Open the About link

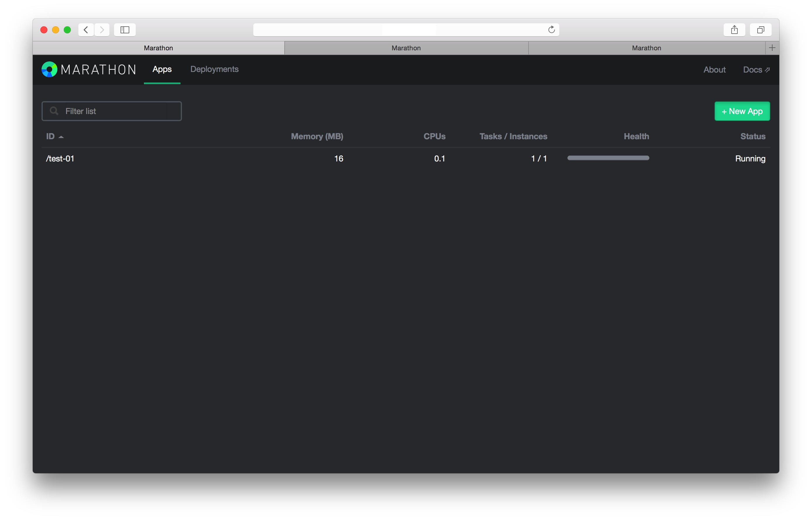pyautogui.click(x=714, y=70)
